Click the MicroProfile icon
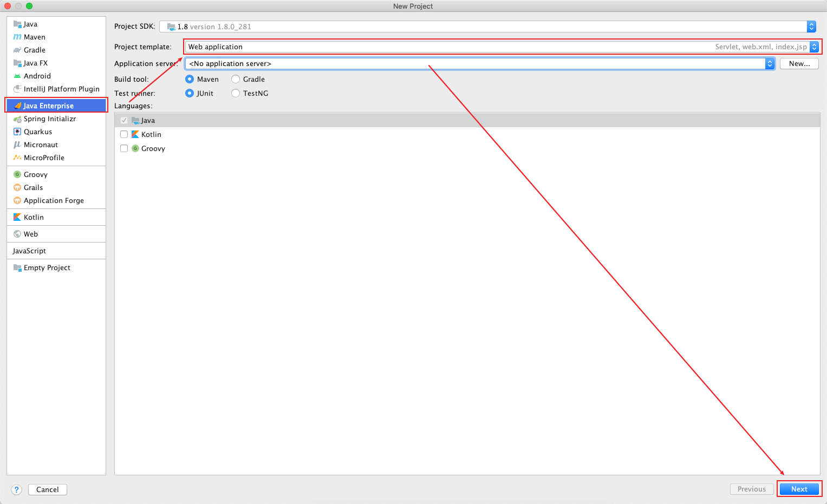The image size is (827, 504). 17,158
